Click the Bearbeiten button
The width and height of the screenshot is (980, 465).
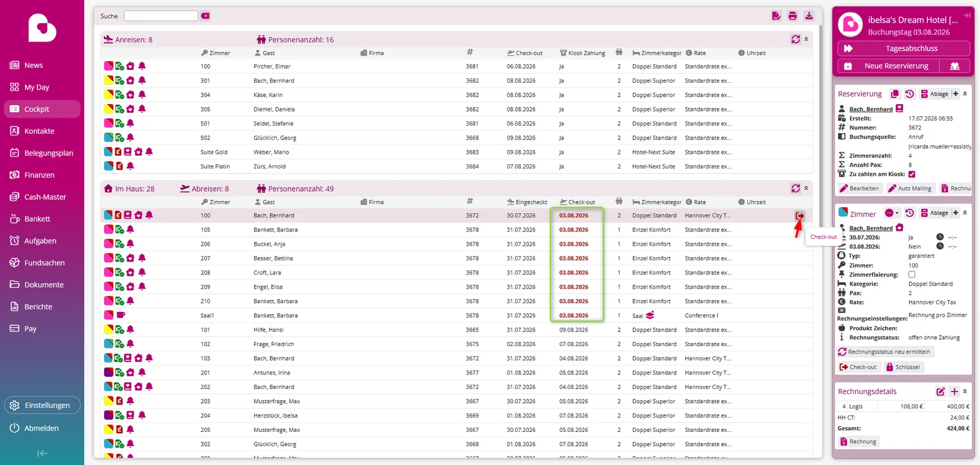(859, 189)
